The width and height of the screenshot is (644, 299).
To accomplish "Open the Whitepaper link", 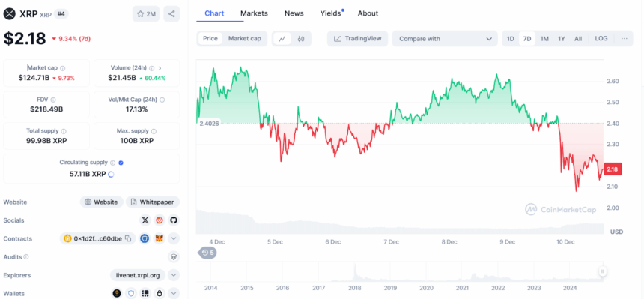I will (153, 202).
